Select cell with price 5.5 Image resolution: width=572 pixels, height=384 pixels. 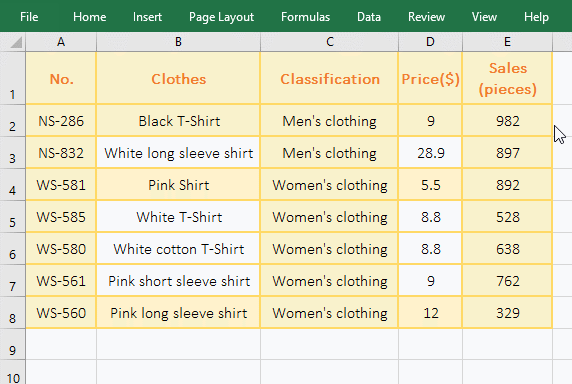click(x=430, y=185)
